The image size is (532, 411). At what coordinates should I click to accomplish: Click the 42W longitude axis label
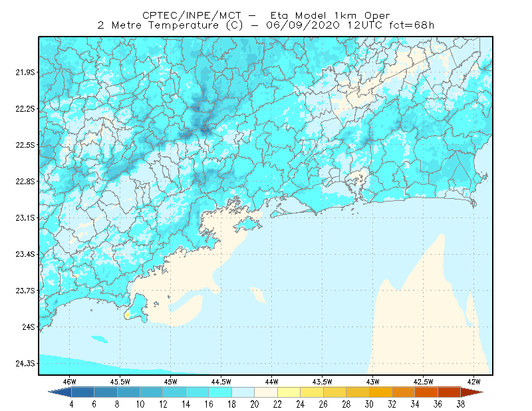(x=473, y=382)
